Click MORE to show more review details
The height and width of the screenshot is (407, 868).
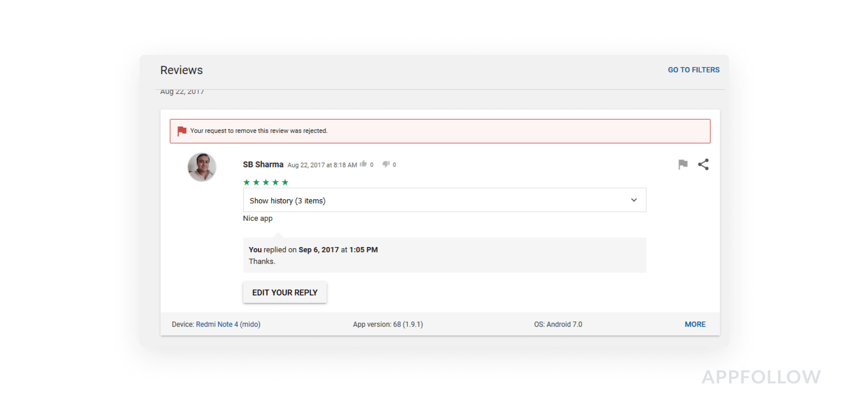click(x=695, y=324)
